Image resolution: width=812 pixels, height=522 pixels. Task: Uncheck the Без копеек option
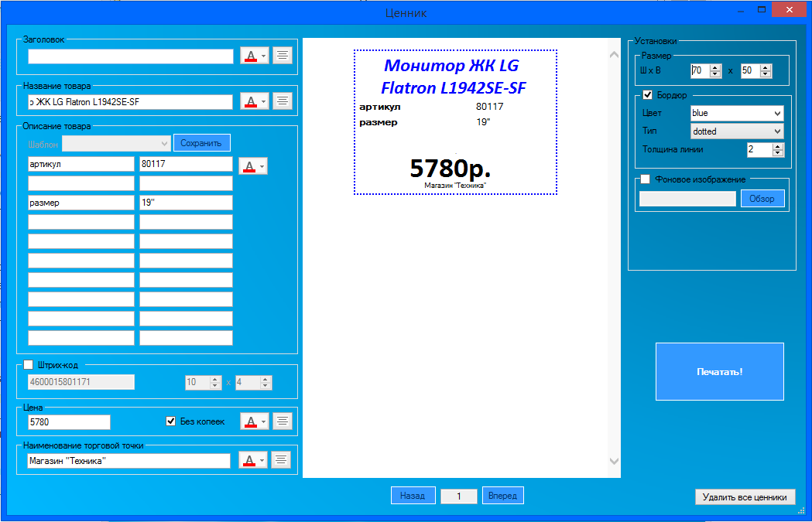[x=170, y=421]
